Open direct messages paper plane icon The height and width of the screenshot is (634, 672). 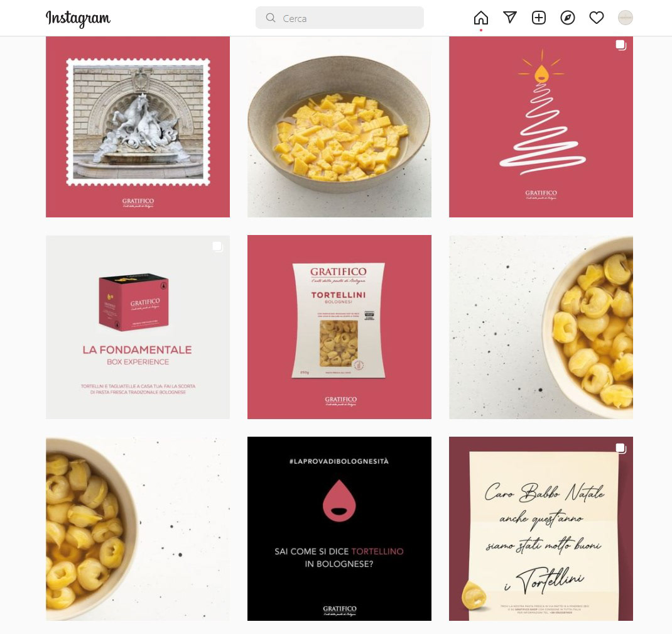(509, 18)
